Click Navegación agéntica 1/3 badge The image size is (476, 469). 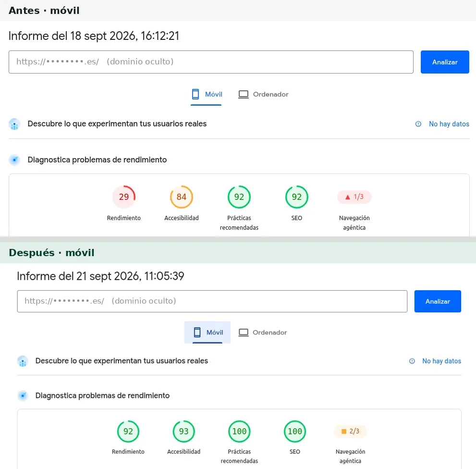click(354, 197)
